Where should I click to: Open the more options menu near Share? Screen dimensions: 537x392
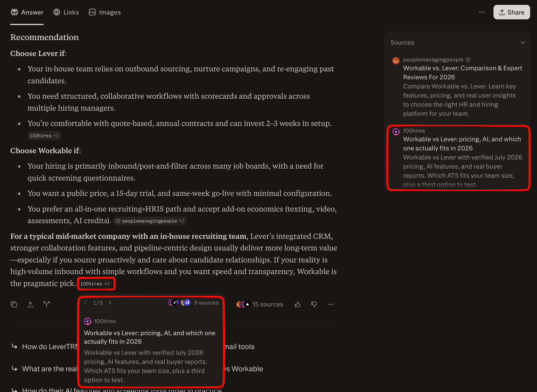click(482, 12)
